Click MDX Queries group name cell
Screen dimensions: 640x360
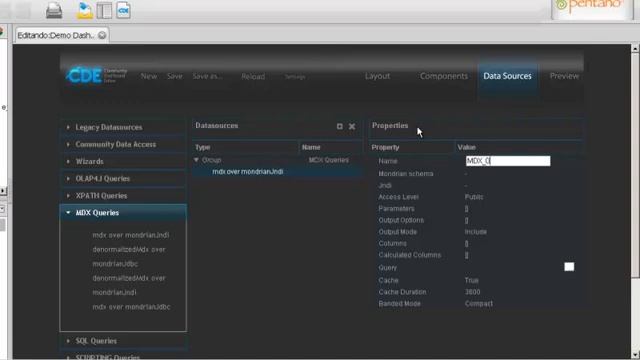pyautogui.click(x=329, y=160)
